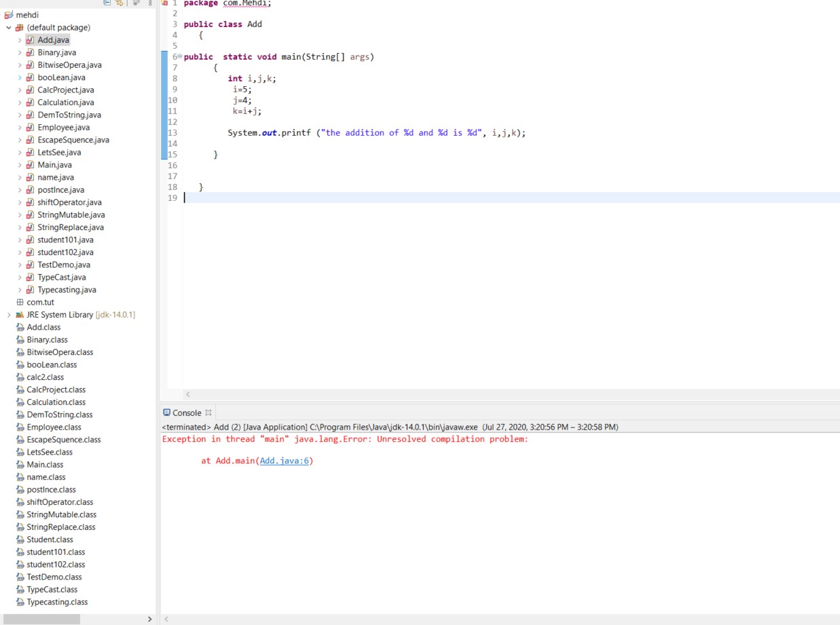Select the Add.class file icon
The height and width of the screenshot is (625, 840).
tap(20, 328)
